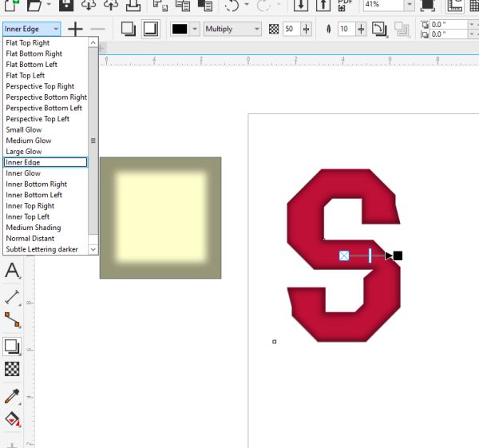Image resolution: width=479 pixels, height=448 pixels.
Task: Copy selection with the copy icon
Action: tap(183, 6)
